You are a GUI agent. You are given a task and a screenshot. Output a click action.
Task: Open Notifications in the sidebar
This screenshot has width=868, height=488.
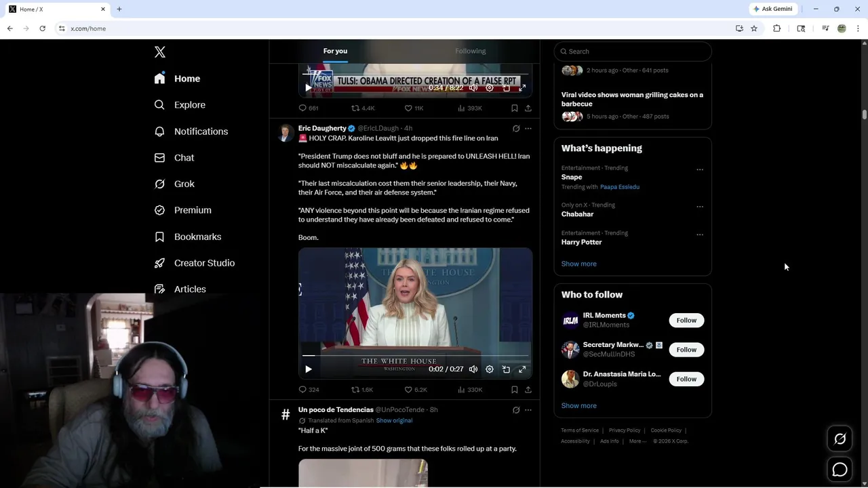191,131
